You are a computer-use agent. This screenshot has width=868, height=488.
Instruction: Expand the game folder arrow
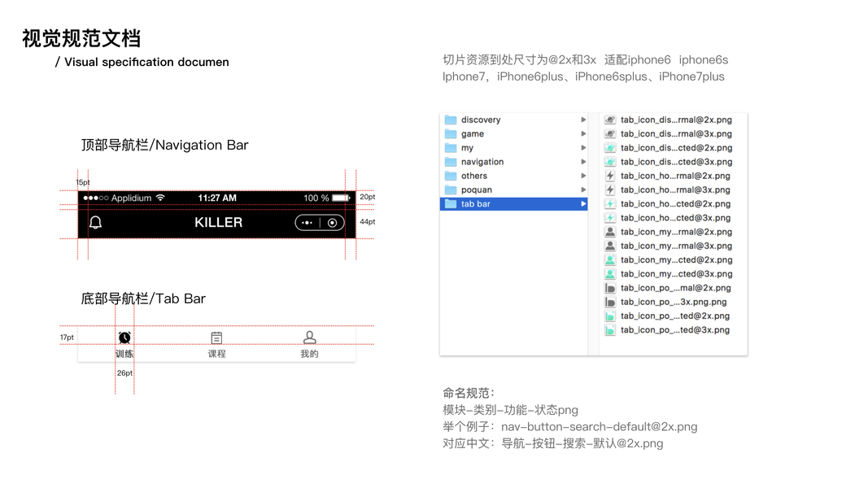click(583, 134)
